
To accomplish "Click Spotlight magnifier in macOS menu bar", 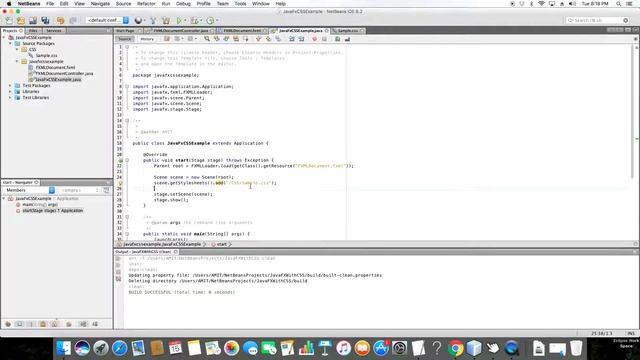I will pyautogui.click(x=618, y=4).
